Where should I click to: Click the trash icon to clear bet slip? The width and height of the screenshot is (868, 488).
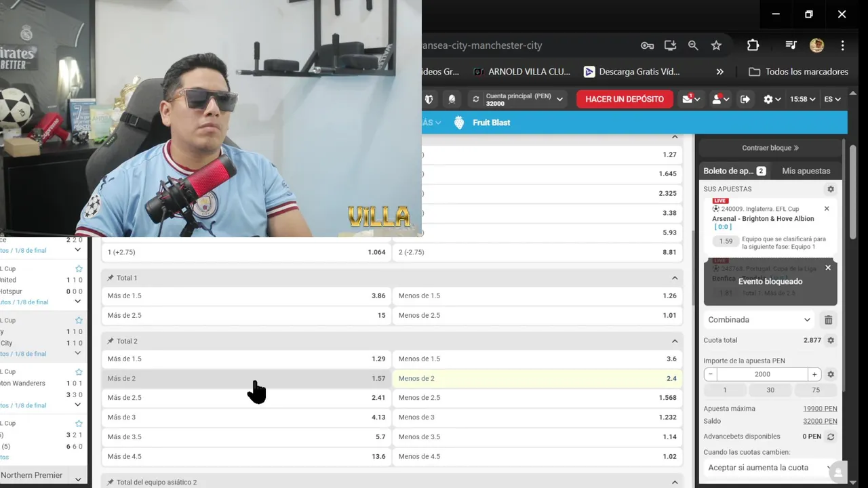(828, 320)
